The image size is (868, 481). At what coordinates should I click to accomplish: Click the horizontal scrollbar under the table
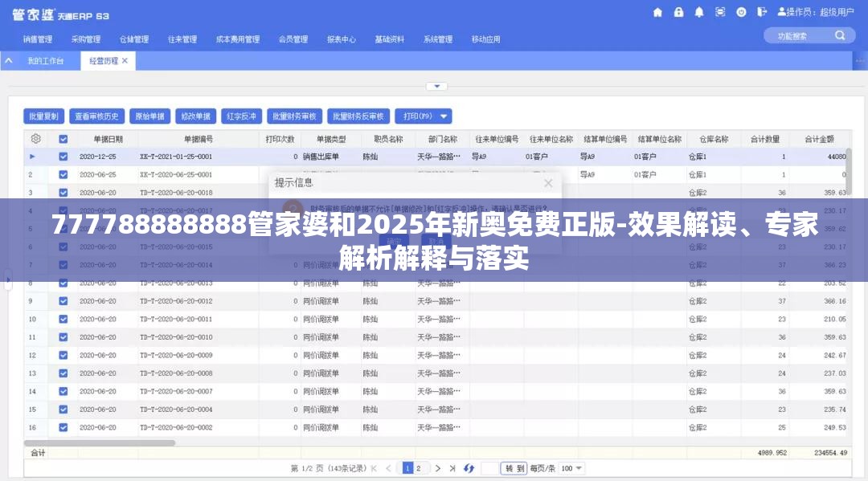(x=100, y=442)
